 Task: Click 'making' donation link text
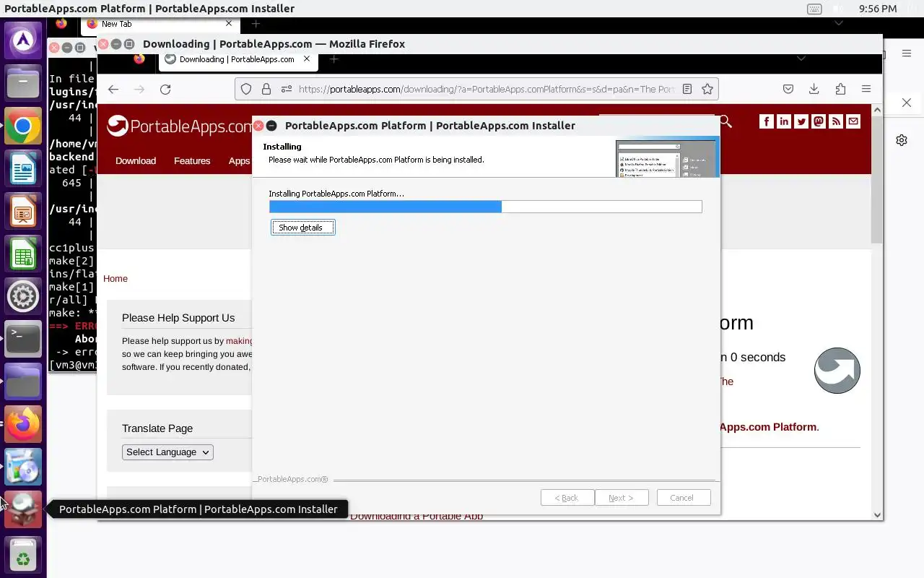(240, 341)
